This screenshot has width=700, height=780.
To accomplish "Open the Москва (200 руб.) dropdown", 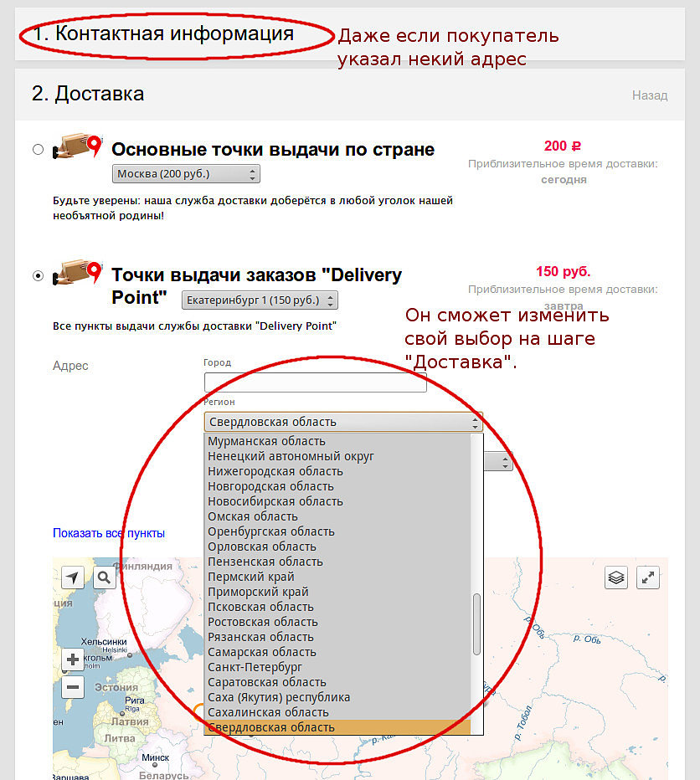I will pyautogui.click(x=186, y=174).
